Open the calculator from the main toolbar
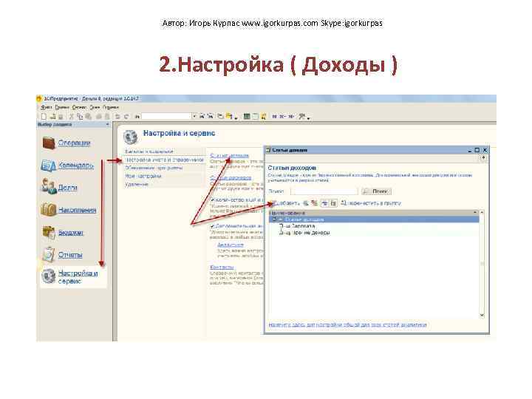 click(247, 117)
